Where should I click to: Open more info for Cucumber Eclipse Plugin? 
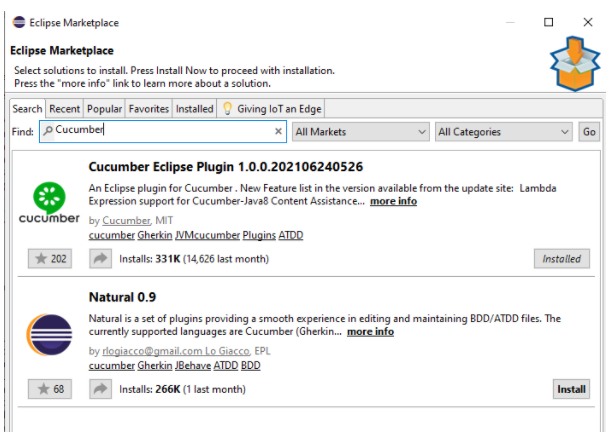coord(393,201)
